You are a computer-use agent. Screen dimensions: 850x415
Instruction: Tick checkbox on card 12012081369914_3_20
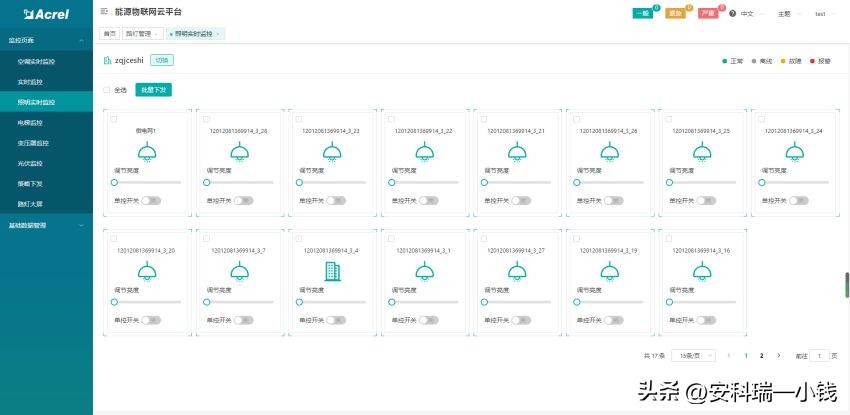click(115, 239)
